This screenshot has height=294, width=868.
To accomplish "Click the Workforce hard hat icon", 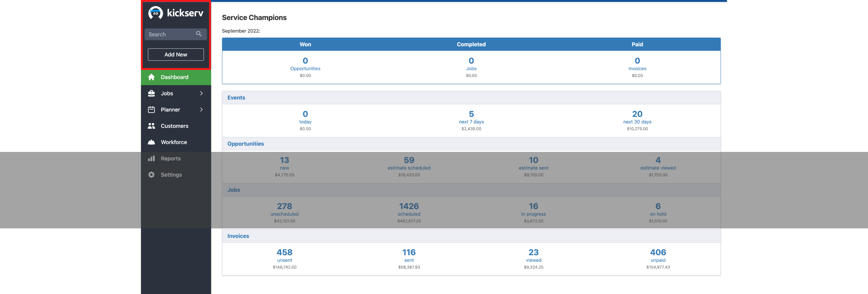I will 151,142.
